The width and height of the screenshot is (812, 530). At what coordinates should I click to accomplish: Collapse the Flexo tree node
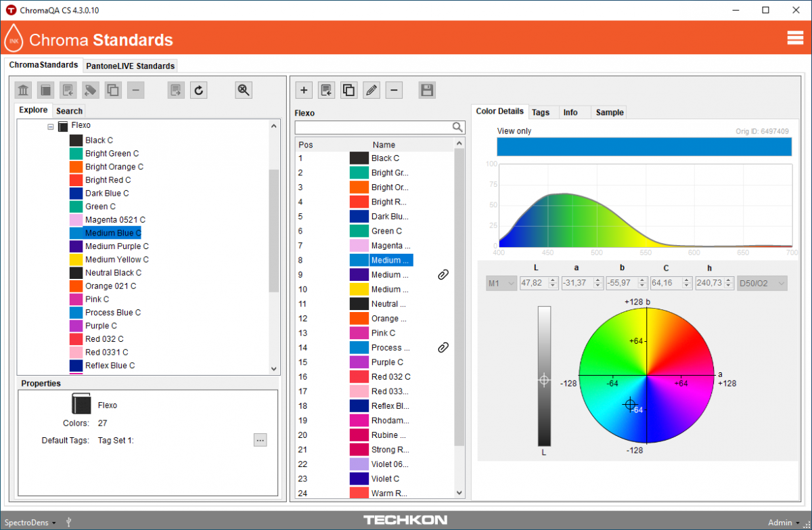[x=50, y=125]
